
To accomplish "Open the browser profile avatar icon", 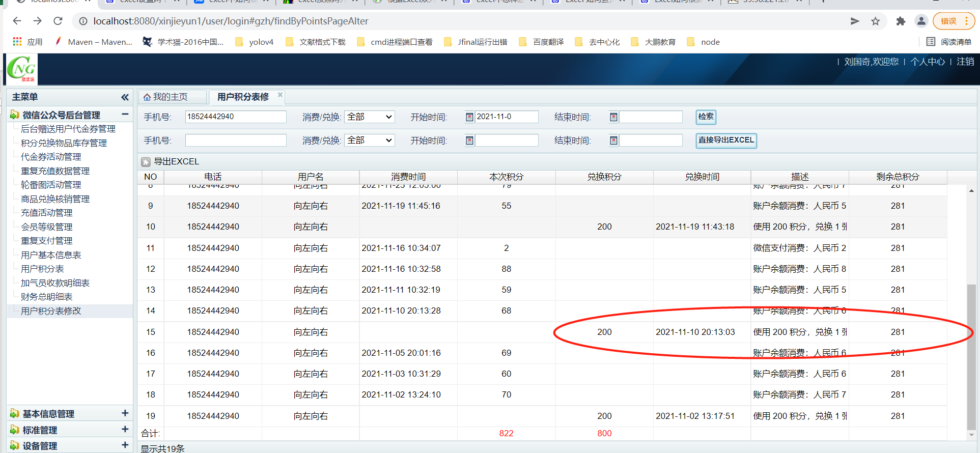I will [x=921, y=21].
